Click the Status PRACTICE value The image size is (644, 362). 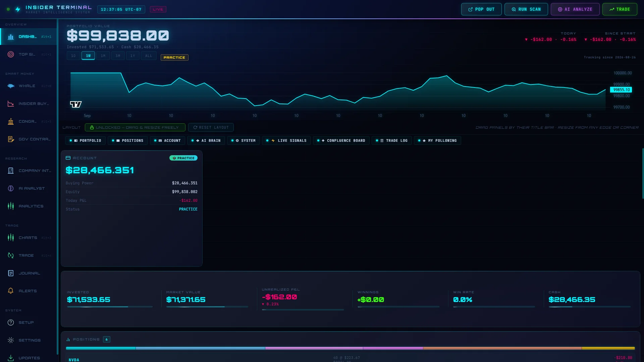(188, 209)
